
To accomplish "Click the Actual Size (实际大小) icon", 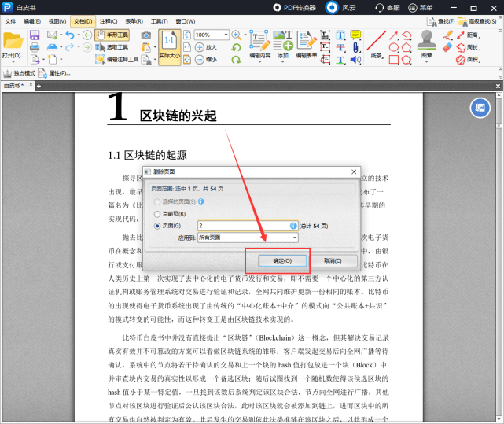I will click(x=169, y=46).
